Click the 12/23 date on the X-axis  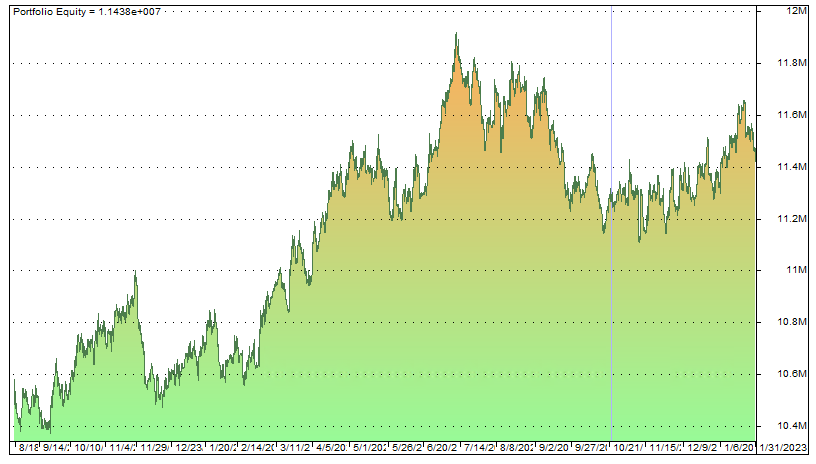tap(191, 447)
